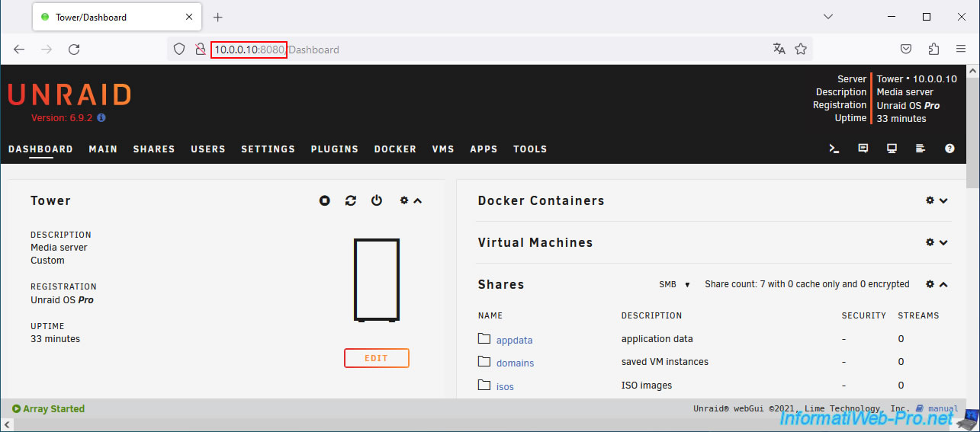
Task: Click the system info monitor icon
Action: [x=892, y=149]
